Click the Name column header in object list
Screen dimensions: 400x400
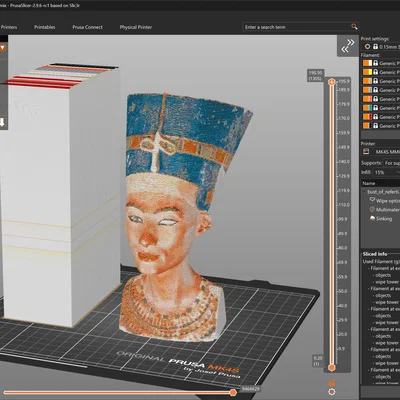point(381,183)
